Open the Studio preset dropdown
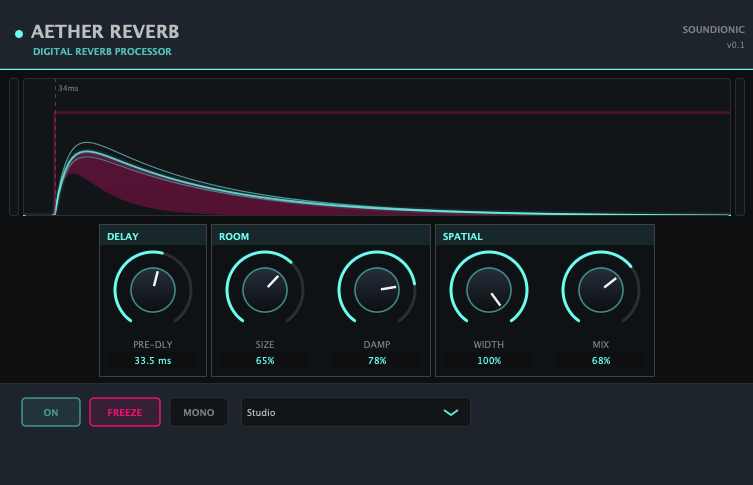This screenshot has width=753, height=485. point(356,412)
